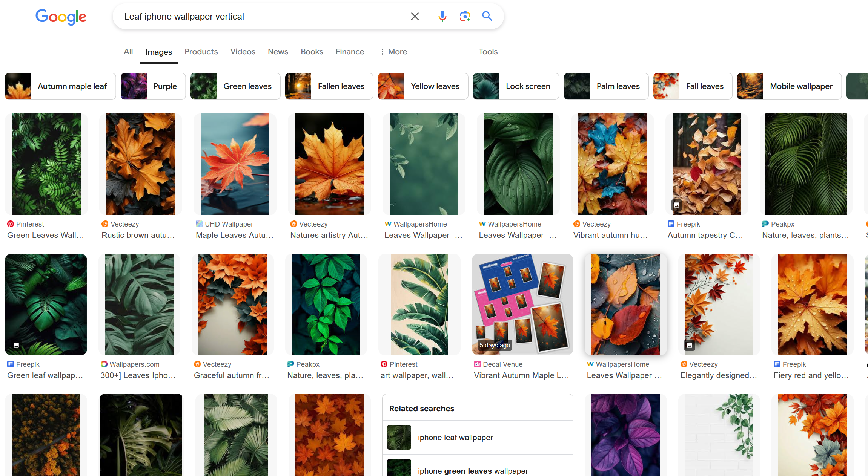Click the licensable badge on Autumn tapestry image
The height and width of the screenshot is (476, 868).
click(677, 205)
